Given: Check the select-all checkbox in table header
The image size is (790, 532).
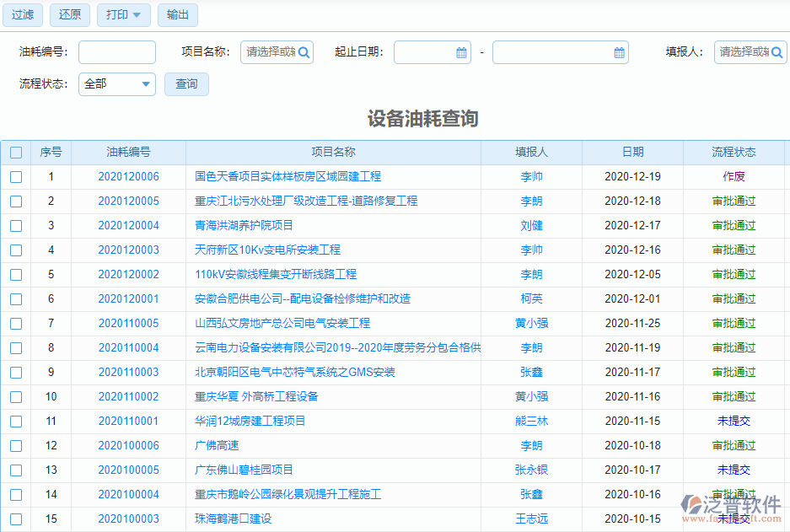Looking at the screenshot, I should (16, 152).
